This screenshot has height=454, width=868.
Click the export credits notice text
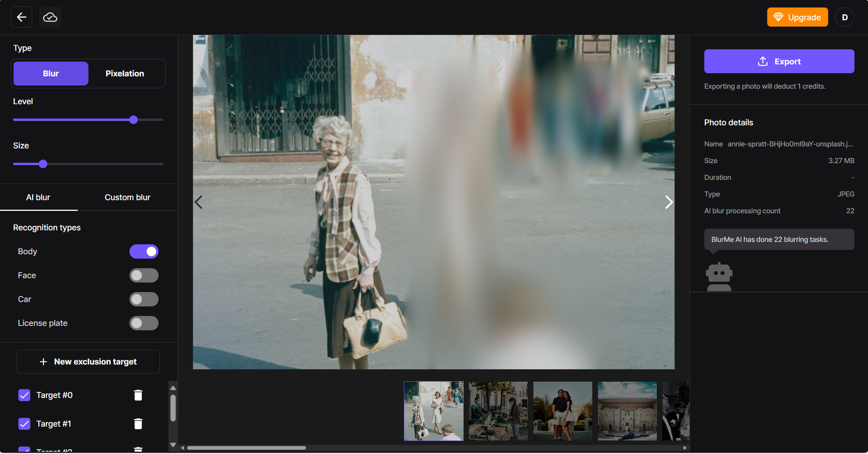[765, 86]
